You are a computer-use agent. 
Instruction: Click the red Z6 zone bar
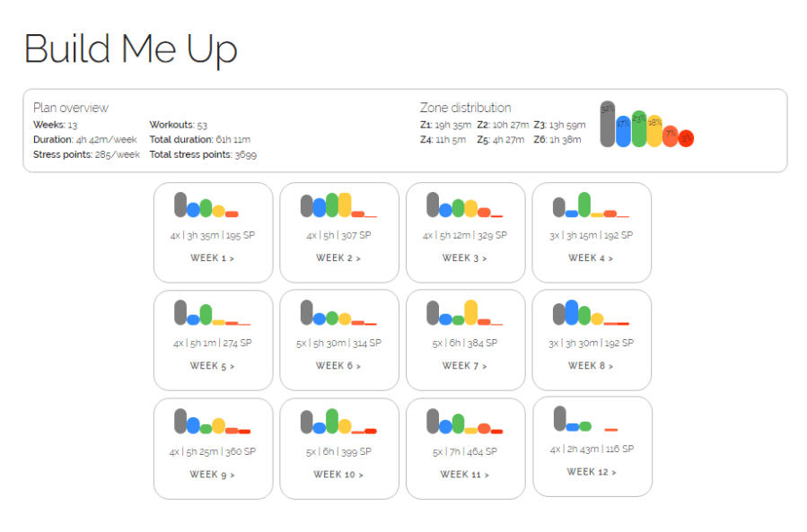click(x=686, y=138)
